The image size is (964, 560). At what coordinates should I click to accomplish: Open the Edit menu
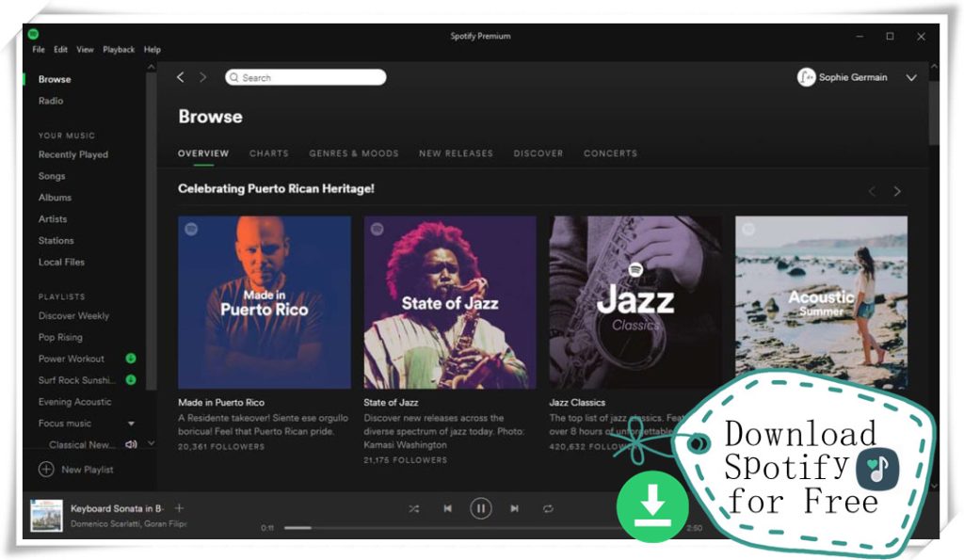60,50
